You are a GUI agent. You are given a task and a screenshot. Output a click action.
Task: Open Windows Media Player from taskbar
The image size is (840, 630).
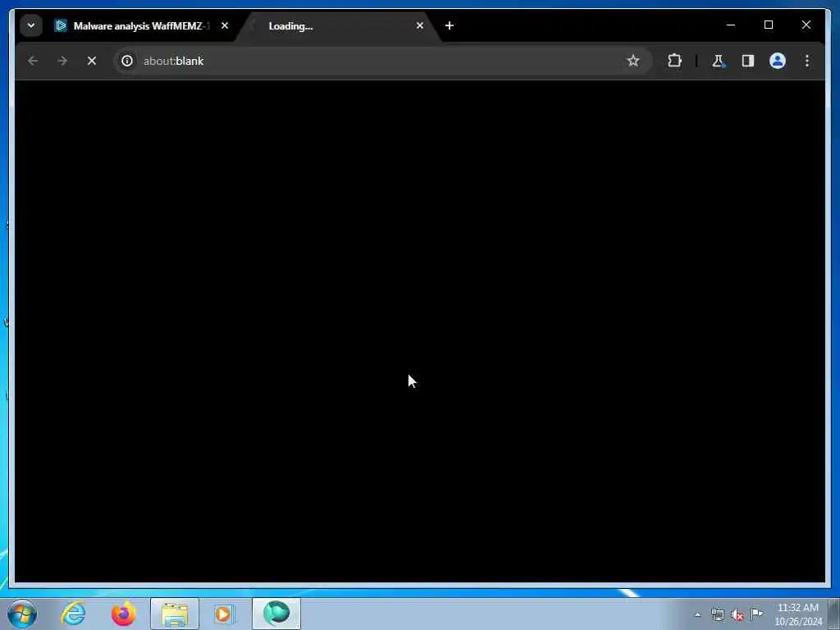[225, 614]
